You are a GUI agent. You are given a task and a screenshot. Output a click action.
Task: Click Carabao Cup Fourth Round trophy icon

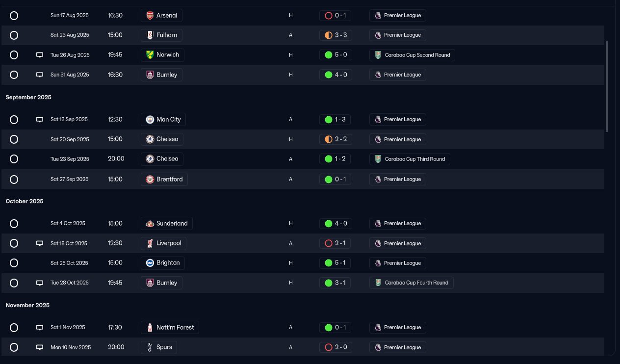(x=378, y=283)
